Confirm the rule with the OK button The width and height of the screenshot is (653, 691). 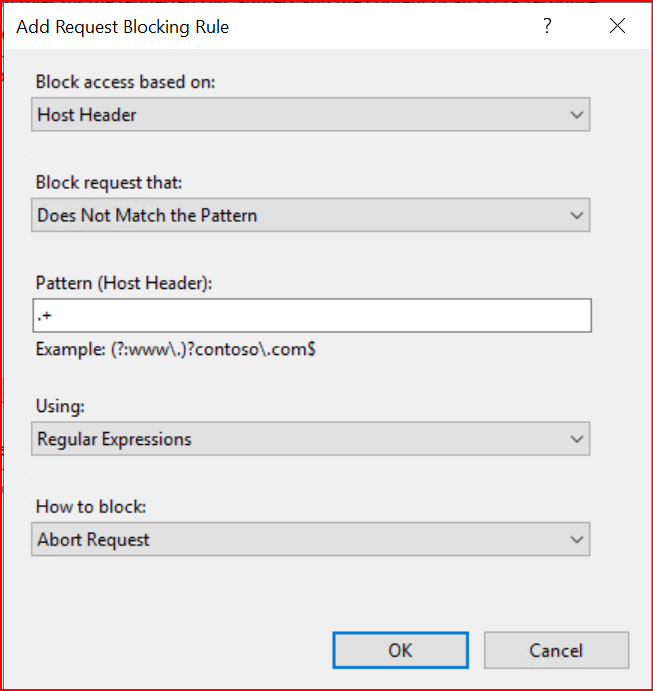pyautogui.click(x=400, y=650)
